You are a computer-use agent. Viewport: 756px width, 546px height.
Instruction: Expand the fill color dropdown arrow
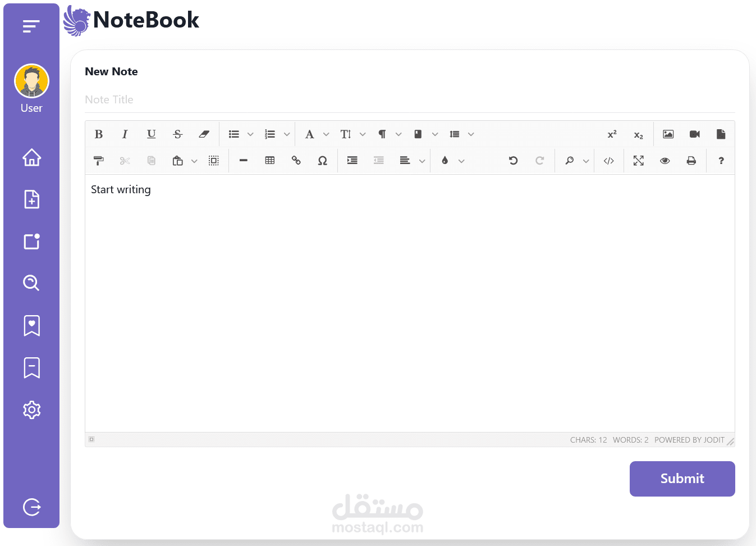[461, 161]
